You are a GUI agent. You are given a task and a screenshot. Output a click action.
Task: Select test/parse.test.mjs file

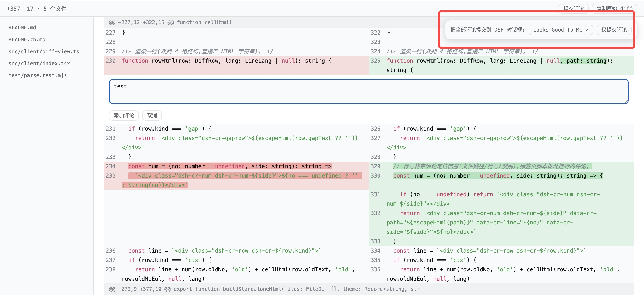click(x=37, y=76)
